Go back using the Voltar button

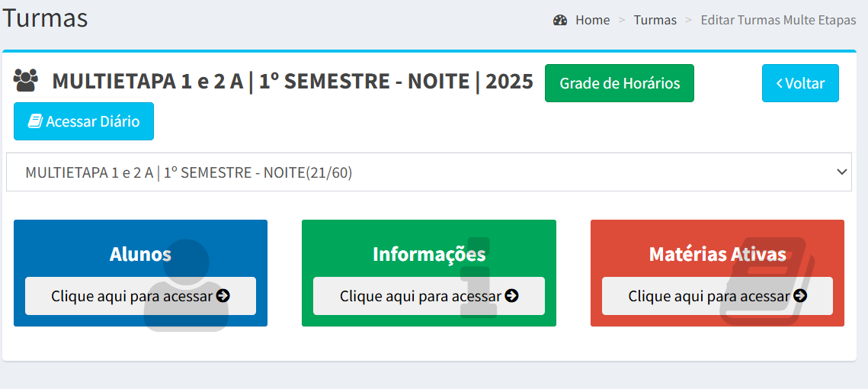tap(800, 83)
